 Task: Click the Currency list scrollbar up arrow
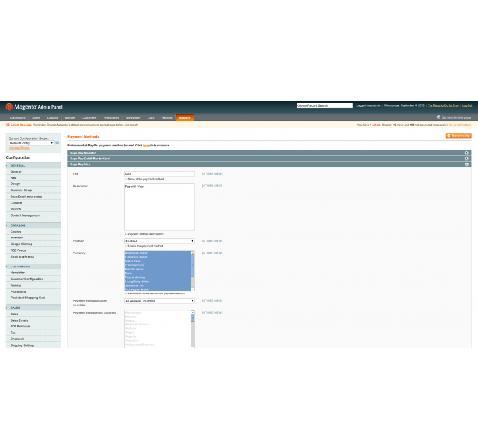pos(193,253)
